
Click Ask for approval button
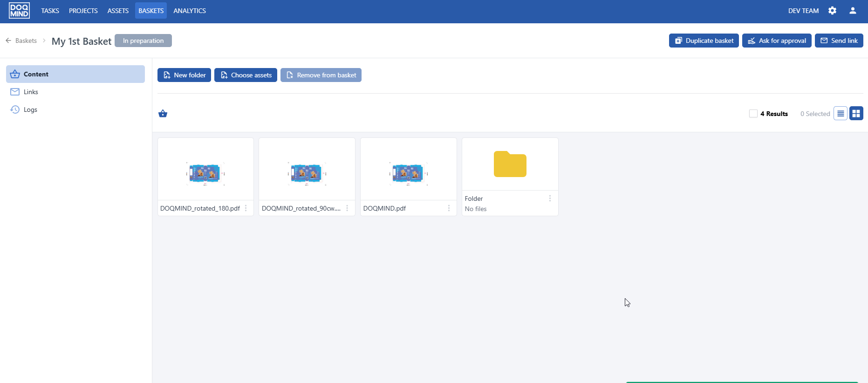click(x=777, y=41)
